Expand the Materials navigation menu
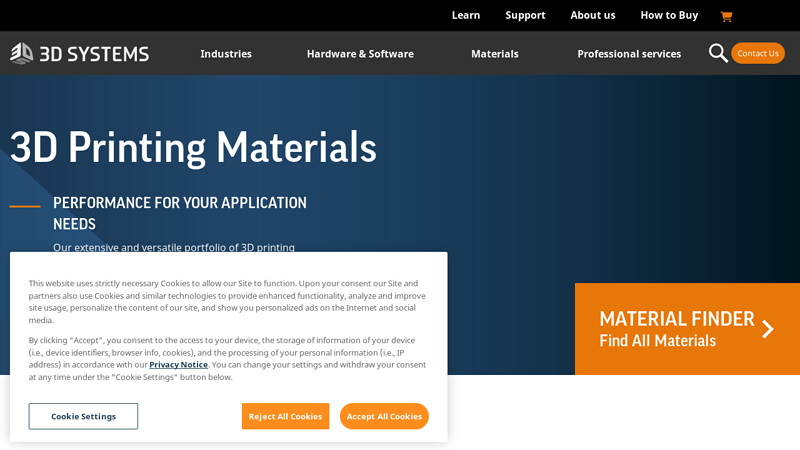 tap(495, 54)
